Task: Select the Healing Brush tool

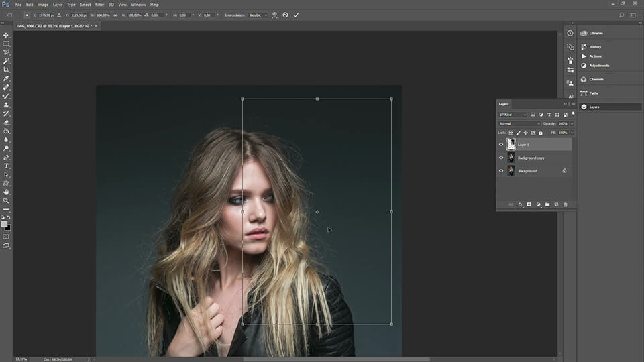Action: tap(6, 87)
